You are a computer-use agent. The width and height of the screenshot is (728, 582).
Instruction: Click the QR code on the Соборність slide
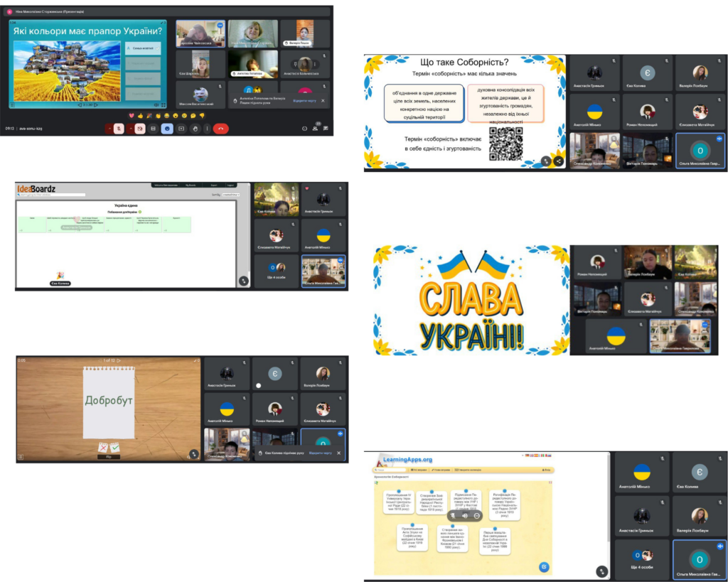(506, 144)
